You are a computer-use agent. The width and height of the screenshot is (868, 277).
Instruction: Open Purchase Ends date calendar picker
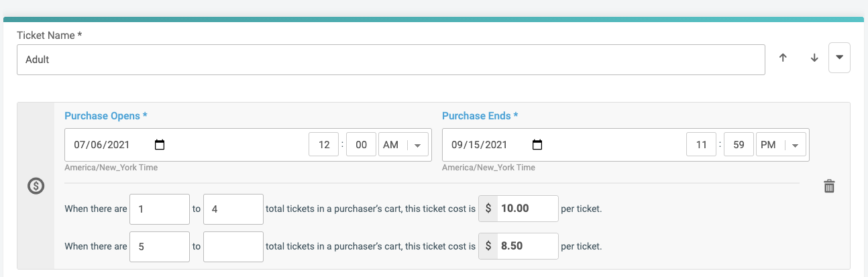coord(537,145)
